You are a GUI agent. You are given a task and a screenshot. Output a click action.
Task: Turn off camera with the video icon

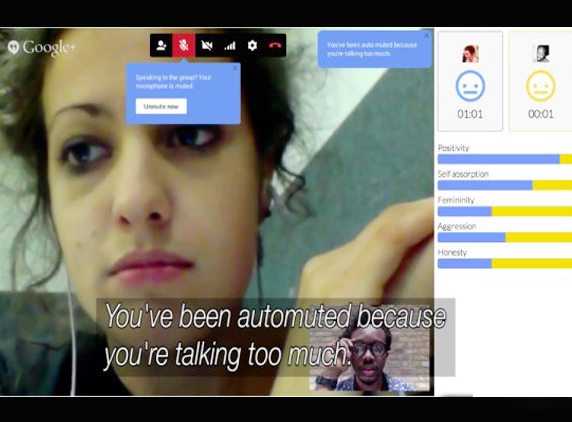tap(207, 46)
